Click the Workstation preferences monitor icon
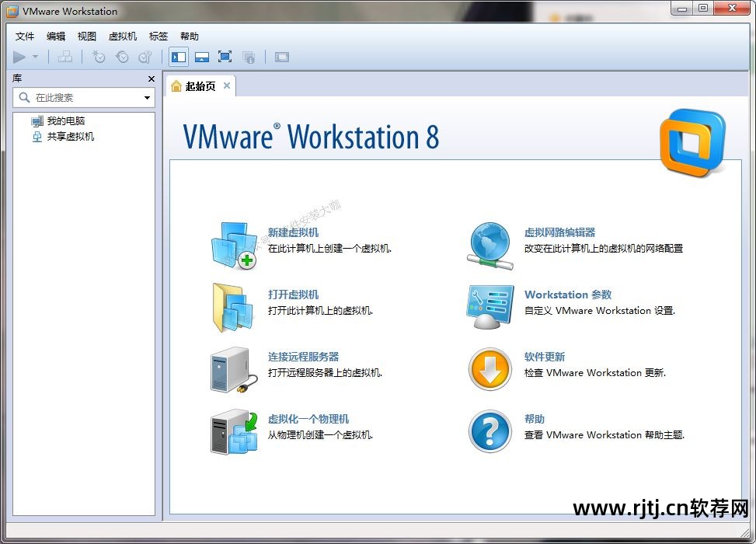 click(489, 307)
